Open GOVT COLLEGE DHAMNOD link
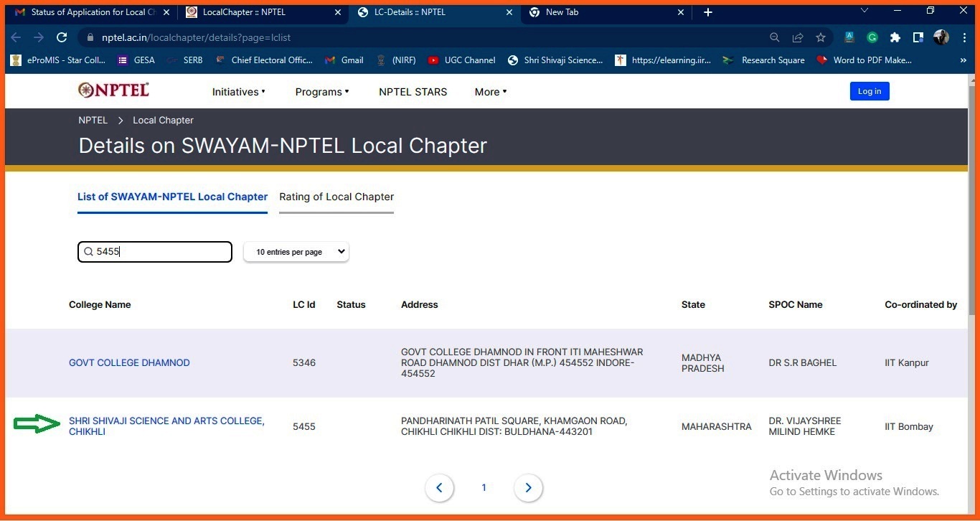 [129, 363]
